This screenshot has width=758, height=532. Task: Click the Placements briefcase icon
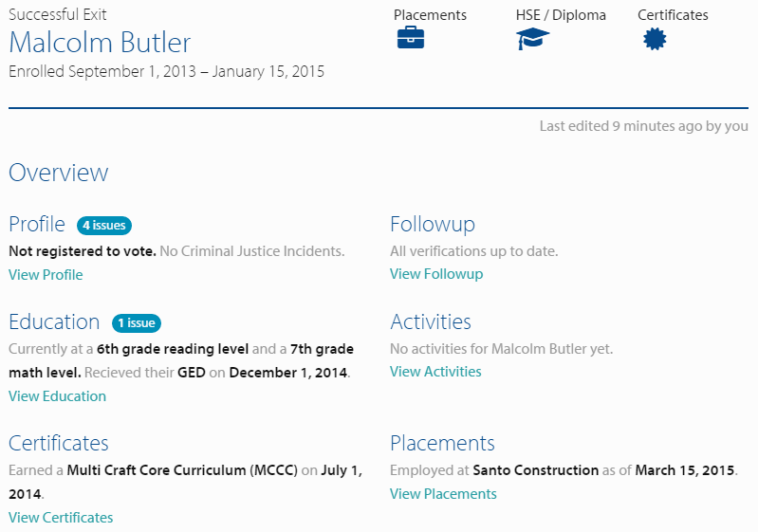pyautogui.click(x=410, y=39)
